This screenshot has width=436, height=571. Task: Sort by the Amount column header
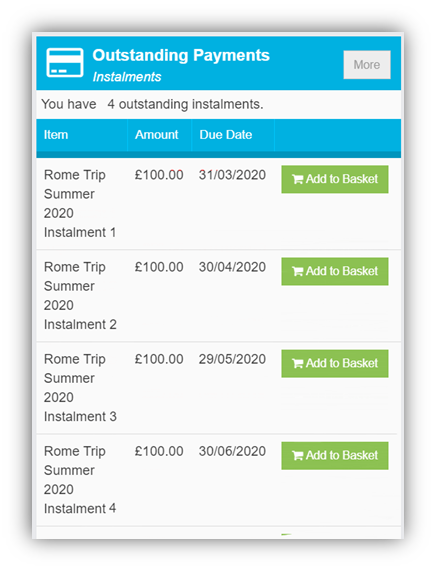[157, 135]
